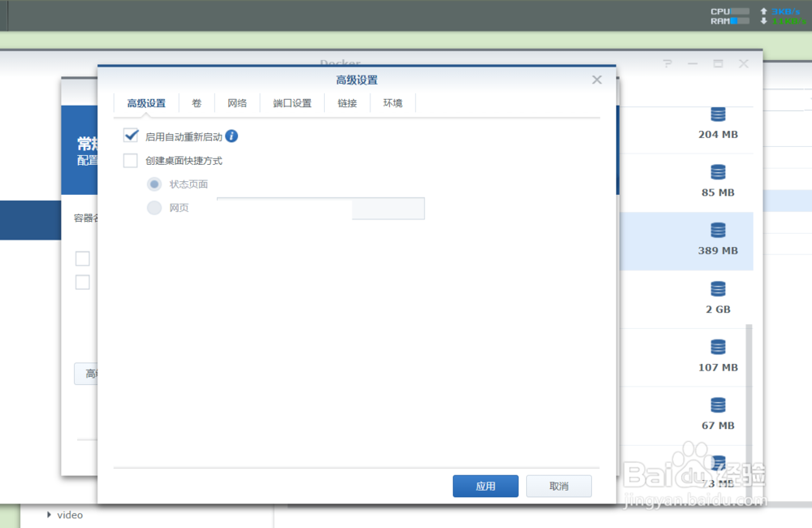Select the 204 MB size text
This screenshot has height=528, width=812.
[x=718, y=135]
